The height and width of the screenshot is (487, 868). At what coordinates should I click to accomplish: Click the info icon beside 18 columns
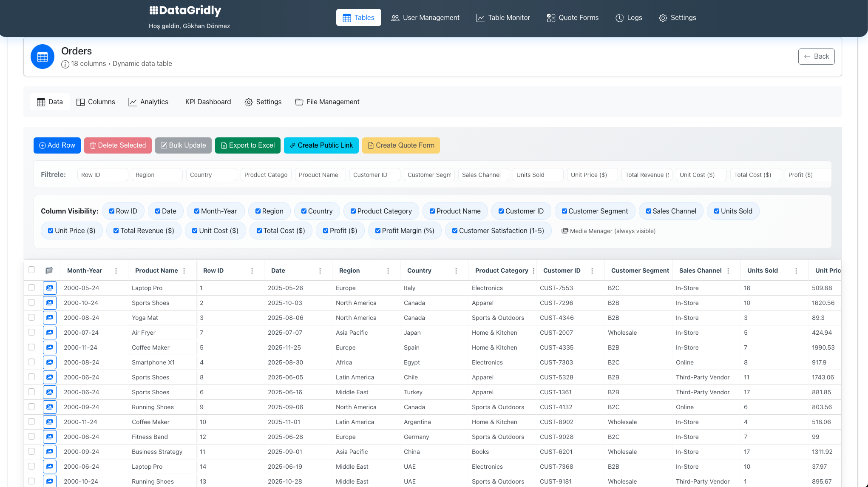pos(65,64)
